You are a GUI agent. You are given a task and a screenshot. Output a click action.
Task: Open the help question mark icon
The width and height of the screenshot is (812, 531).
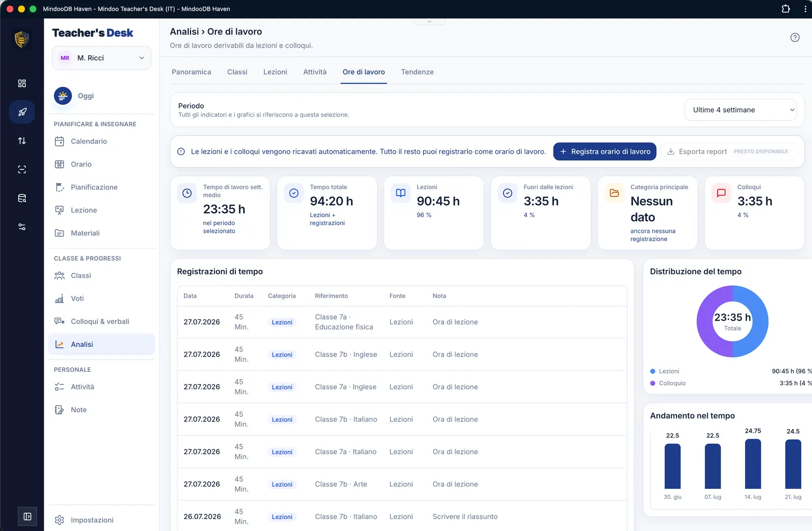[x=795, y=38]
